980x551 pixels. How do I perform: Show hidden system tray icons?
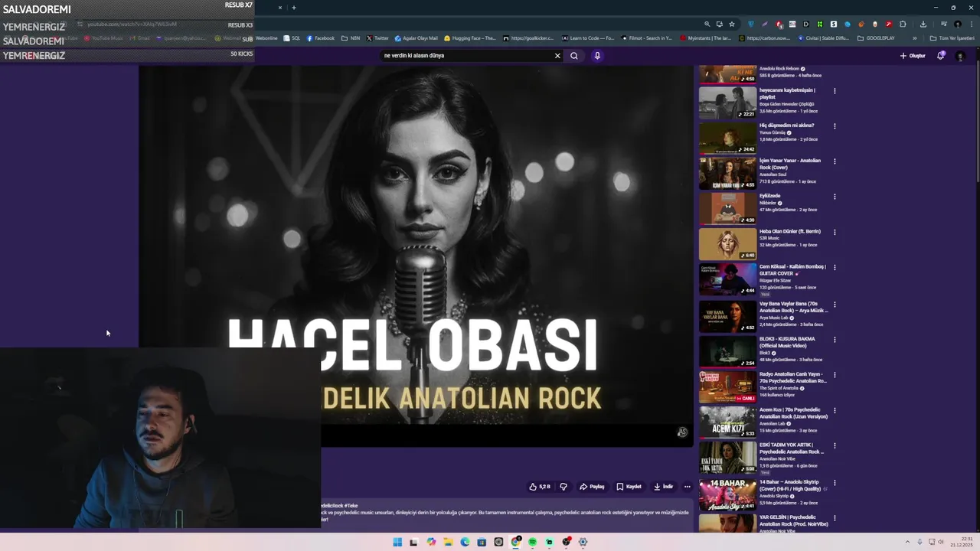click(x=909, y=542)
